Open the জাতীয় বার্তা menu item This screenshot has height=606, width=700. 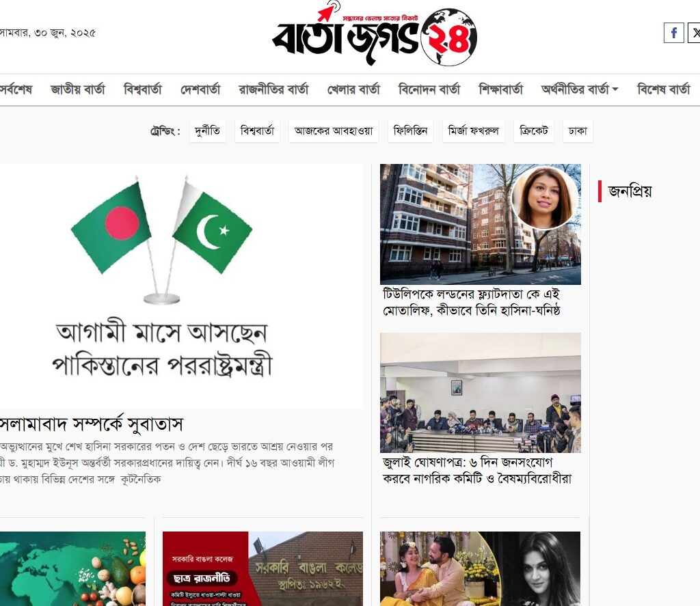(78, 89)
